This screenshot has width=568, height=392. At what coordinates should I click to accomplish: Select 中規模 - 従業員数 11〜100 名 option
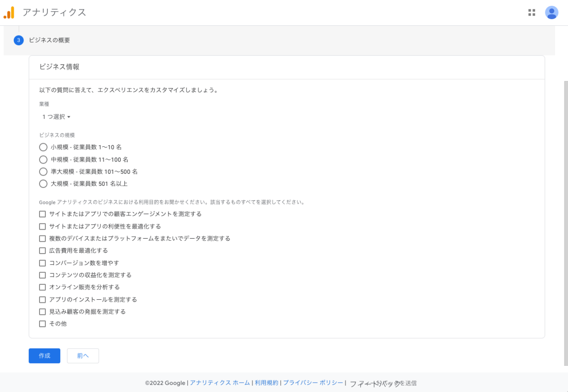43,160
